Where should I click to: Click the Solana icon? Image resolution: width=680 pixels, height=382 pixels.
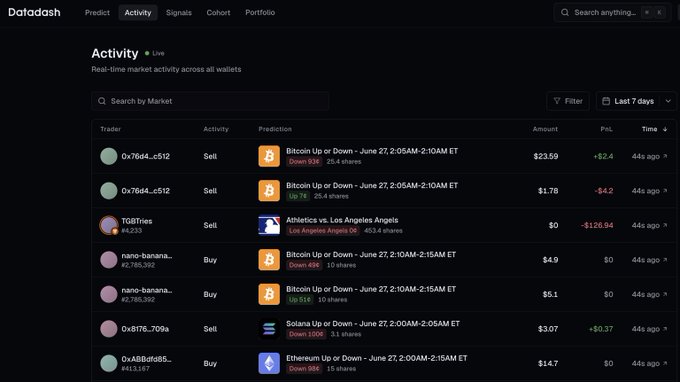pos(269,329)
